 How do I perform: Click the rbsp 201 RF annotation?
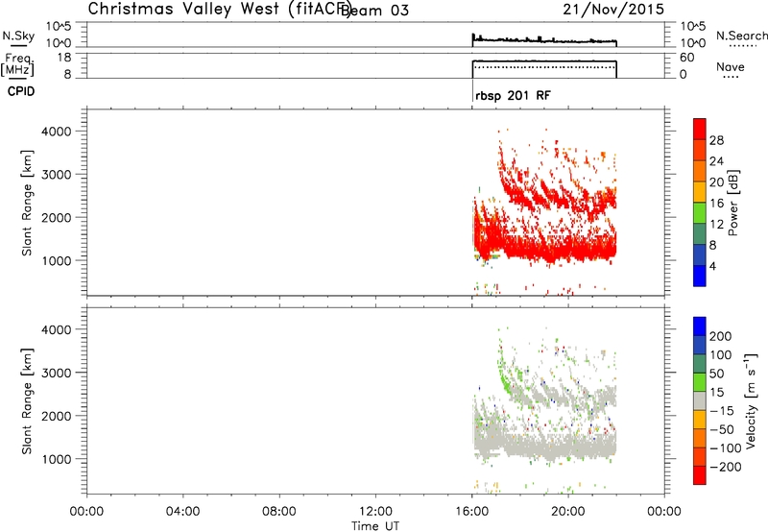coord(513,95)
